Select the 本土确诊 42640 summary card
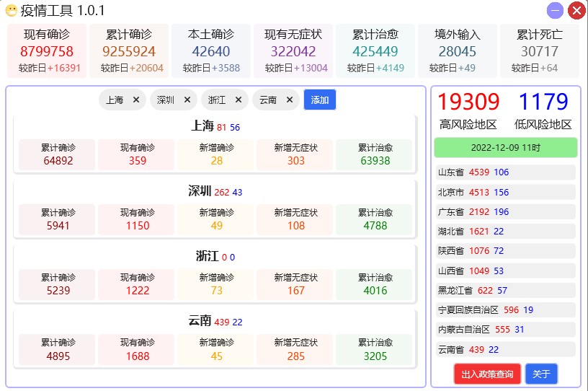Viewport: 588px width, 391px height. [x=211, y=51]
